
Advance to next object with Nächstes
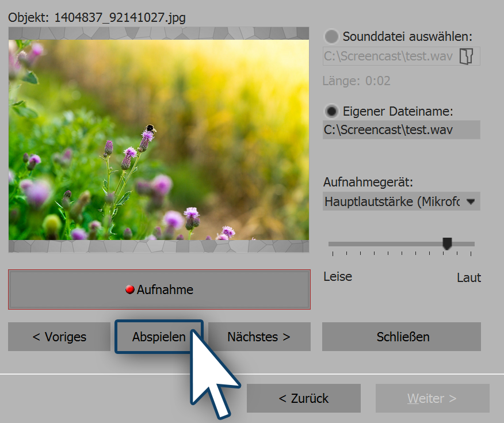[x=259, y=337]
